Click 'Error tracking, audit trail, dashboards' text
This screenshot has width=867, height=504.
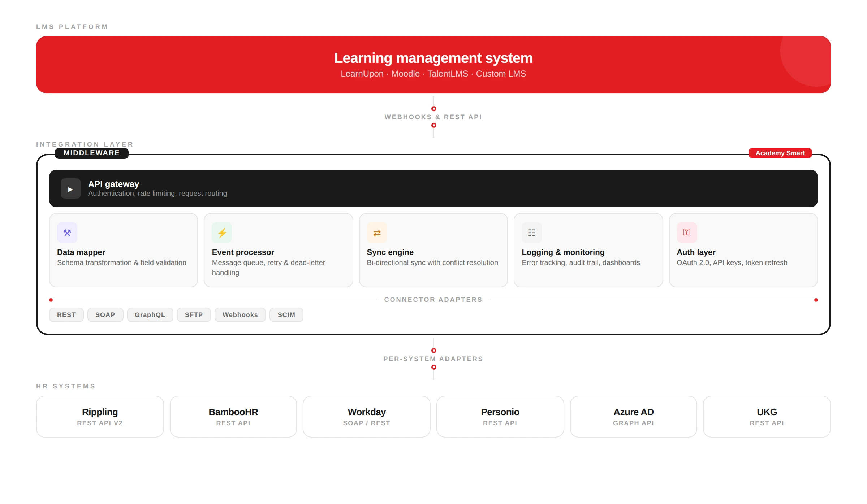coord(581,263)
